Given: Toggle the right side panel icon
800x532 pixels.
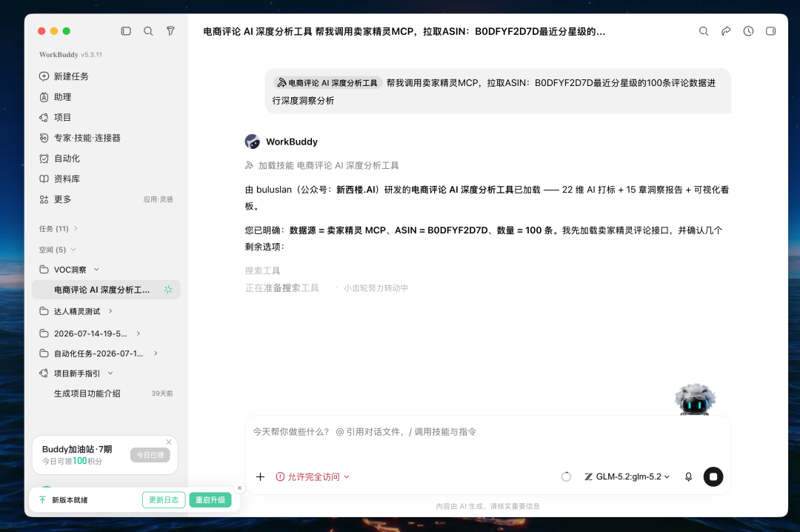Looking at the screenshot, I should (x=771, y=31).
